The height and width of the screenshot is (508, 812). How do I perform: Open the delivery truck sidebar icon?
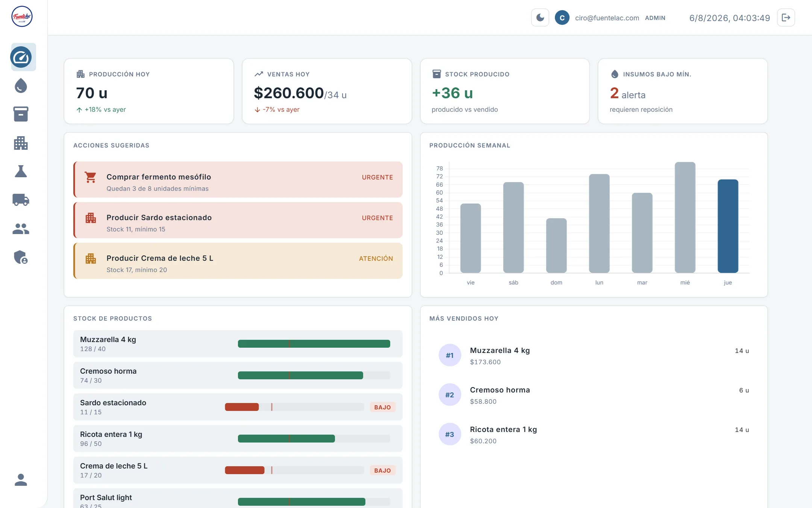point(21,200)
